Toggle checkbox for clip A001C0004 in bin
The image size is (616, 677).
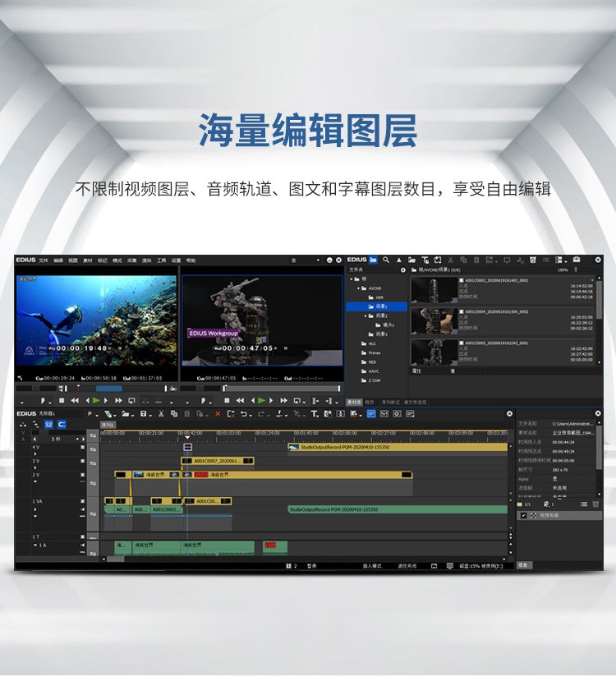(x=461, y=312)
